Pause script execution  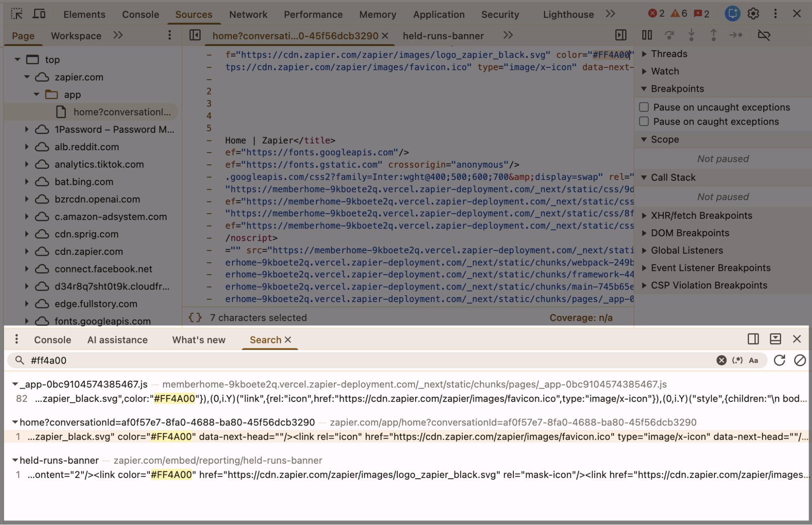click(647, 35)
